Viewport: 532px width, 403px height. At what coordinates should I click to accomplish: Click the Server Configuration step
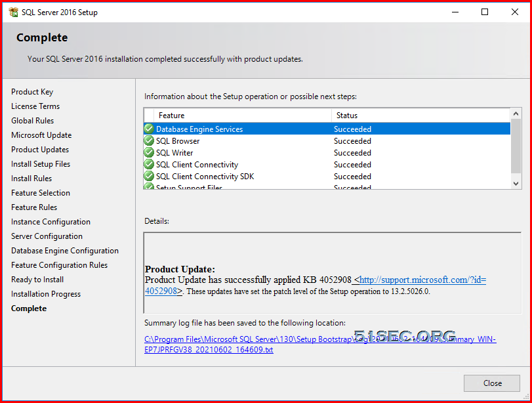47,236
